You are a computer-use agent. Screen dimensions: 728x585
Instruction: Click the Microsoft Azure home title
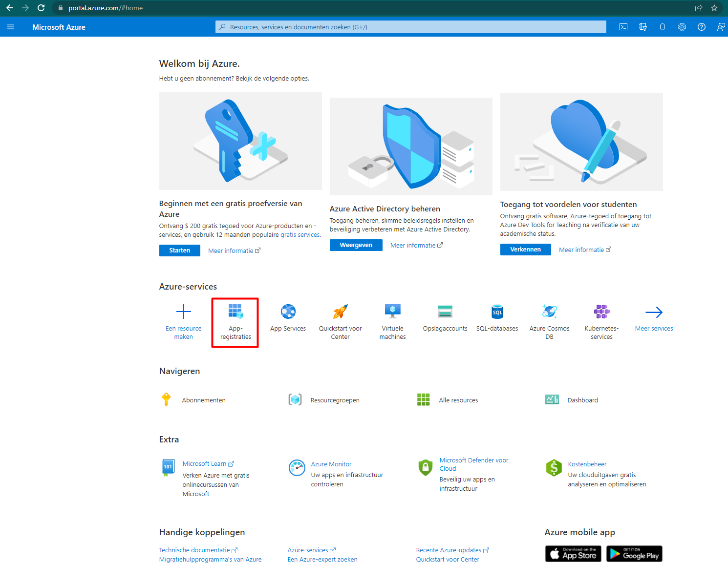[x=59, y=27]
